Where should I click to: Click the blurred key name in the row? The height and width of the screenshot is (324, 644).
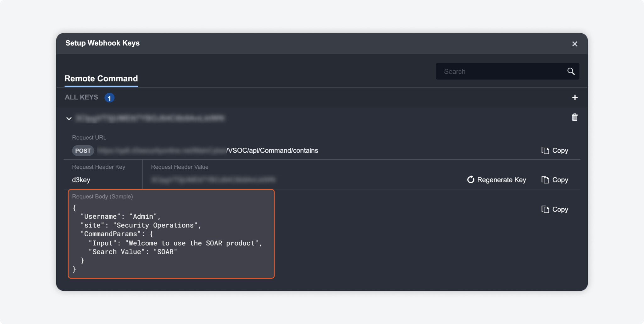(x=150, y=118)
